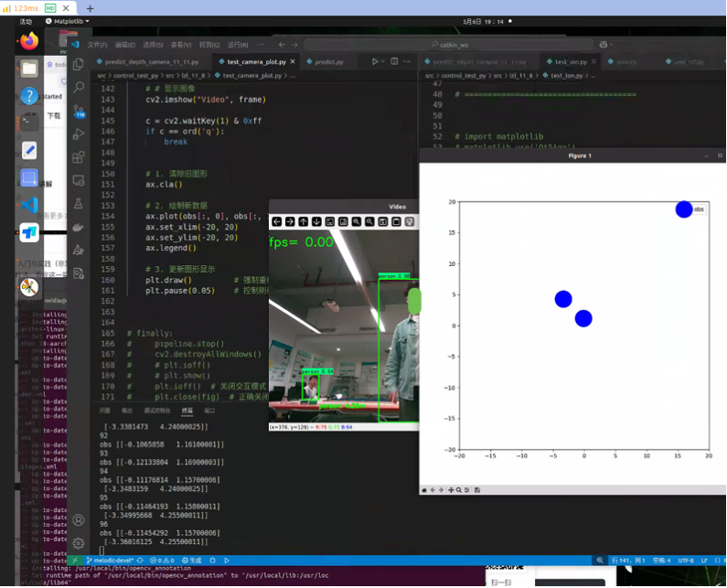
Task: Open Files from the Ubuntu dock
Action: tap(29, 69)
